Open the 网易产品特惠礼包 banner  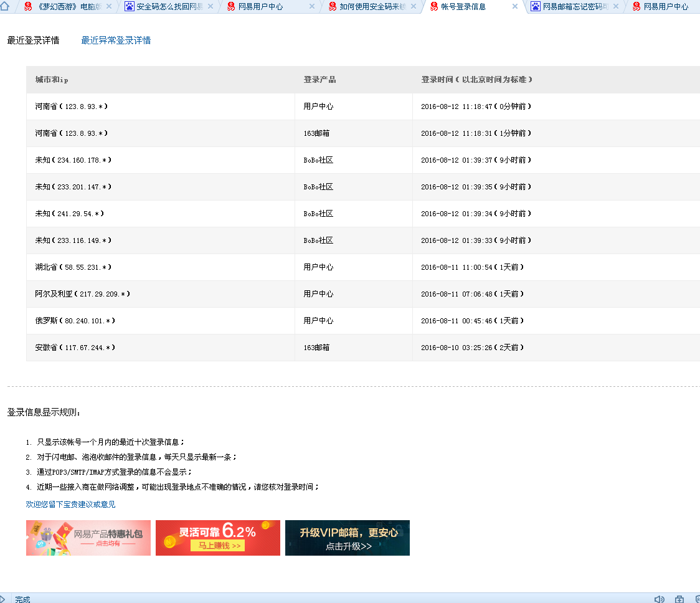(x=88, y=538)
